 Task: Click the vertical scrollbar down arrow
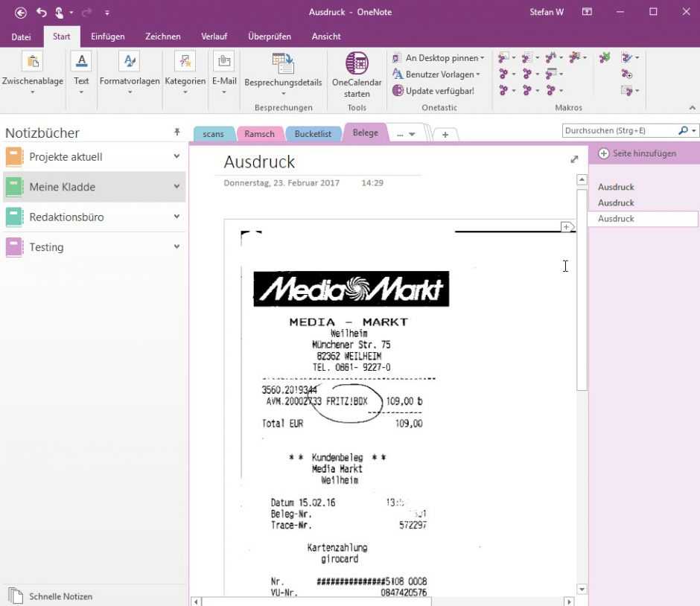coord(582,590)
